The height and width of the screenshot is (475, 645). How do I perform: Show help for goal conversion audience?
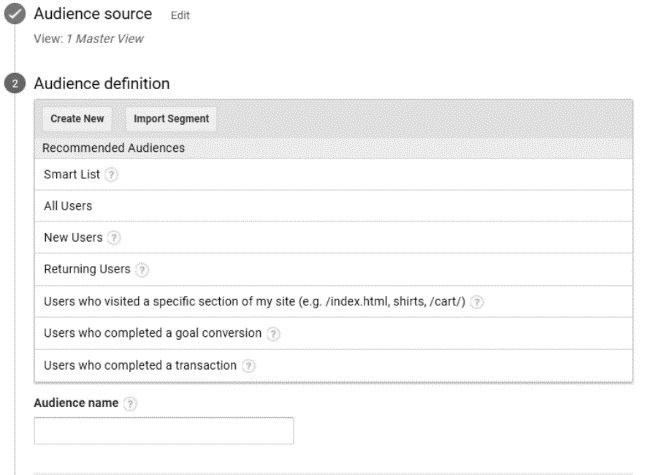(273, 334)
